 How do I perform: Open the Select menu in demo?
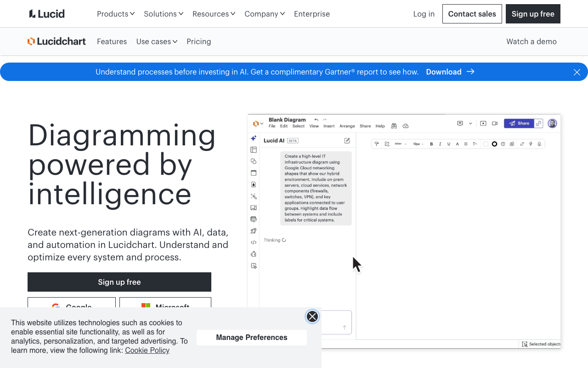point(298,126)
